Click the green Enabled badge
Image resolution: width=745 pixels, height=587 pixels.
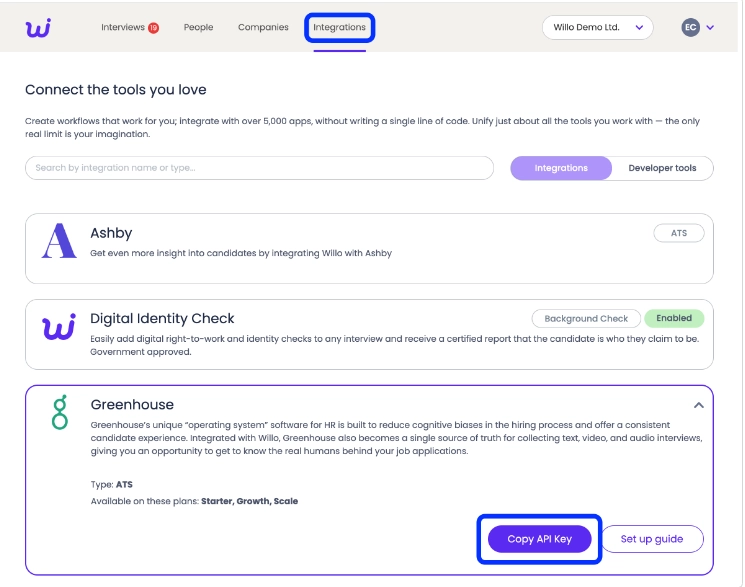point(674,318)
